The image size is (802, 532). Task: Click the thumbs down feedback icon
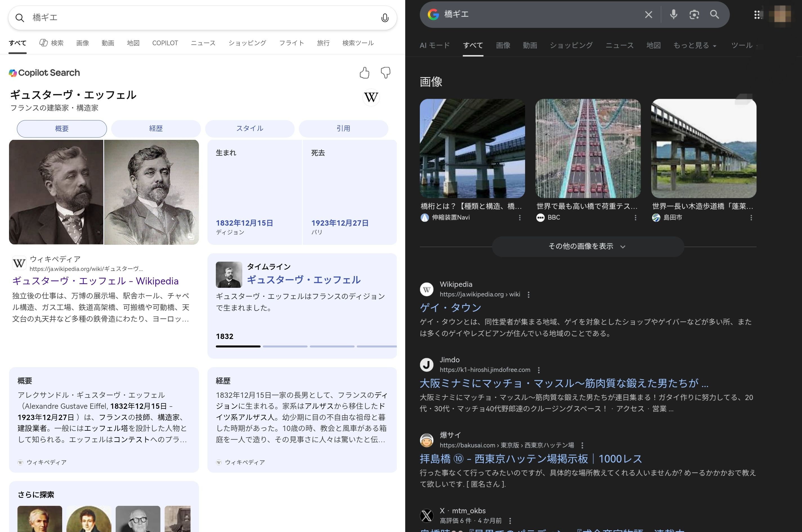(x=386, y=73)
